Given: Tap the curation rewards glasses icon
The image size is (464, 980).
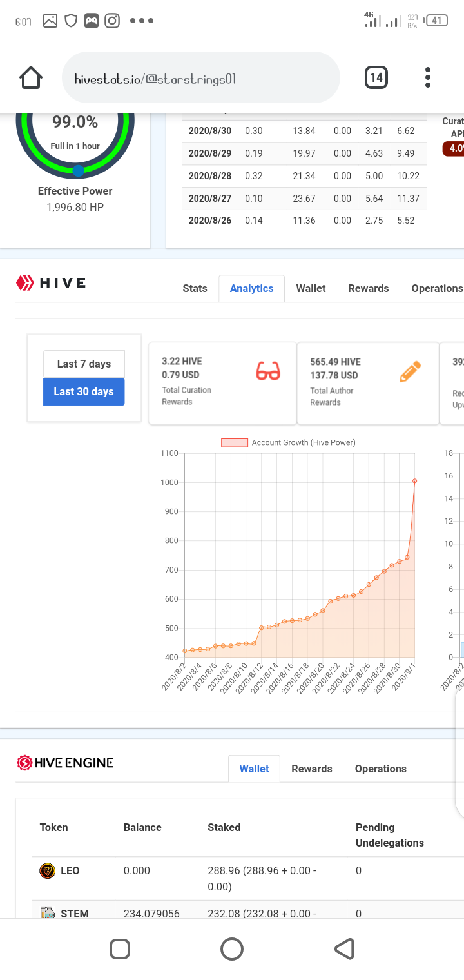Looking at the screenshot, I should pyautogui.click(x=268, y=371).
